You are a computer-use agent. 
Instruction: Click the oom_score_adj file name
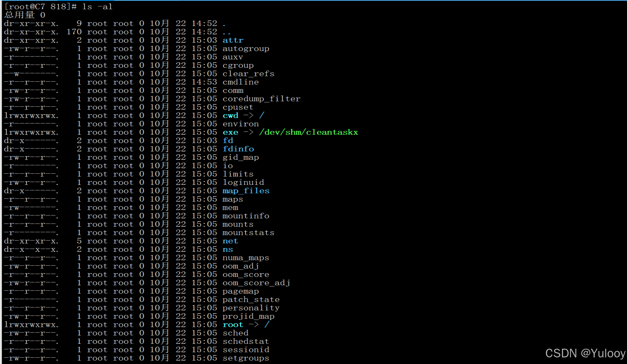pos(256,283)
